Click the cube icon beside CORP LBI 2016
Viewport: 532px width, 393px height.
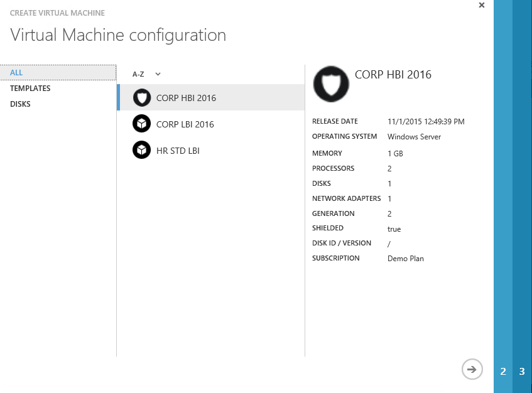point(141,124)
